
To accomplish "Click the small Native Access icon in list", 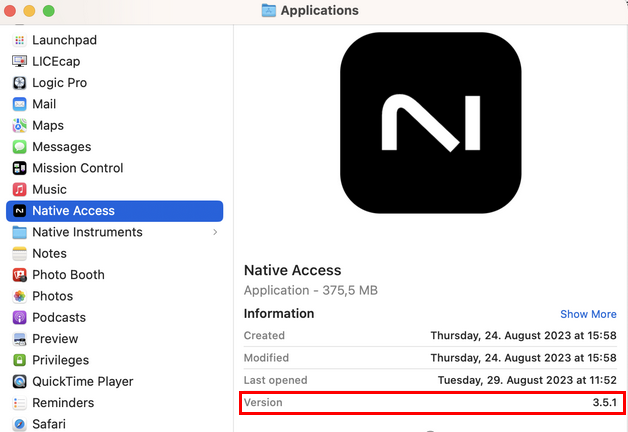I will point(19,211).
